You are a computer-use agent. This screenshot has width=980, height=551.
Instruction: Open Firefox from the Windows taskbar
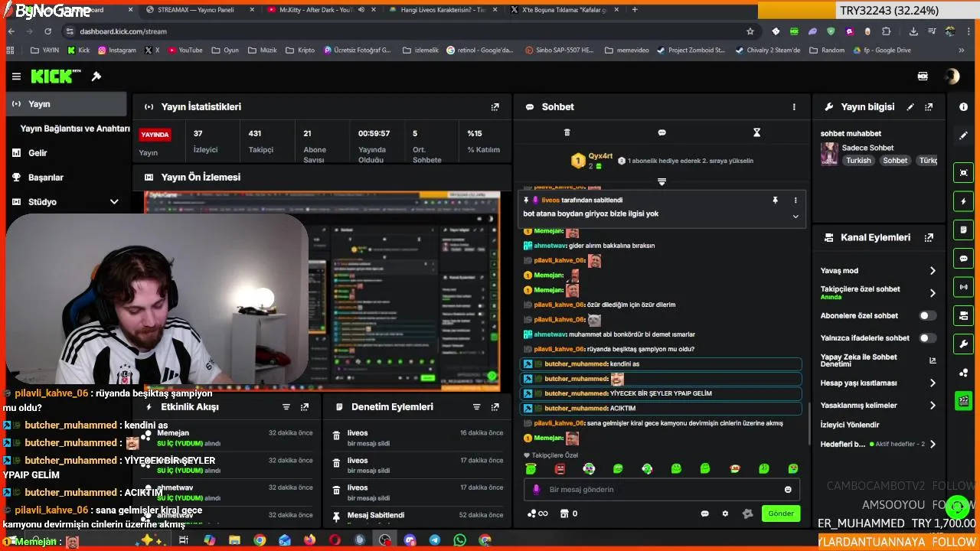(x=309, y=540)
